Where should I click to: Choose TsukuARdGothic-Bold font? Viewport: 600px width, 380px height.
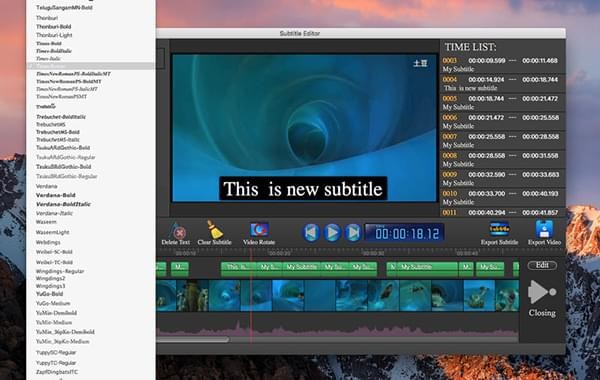click(x=63, y=148)
